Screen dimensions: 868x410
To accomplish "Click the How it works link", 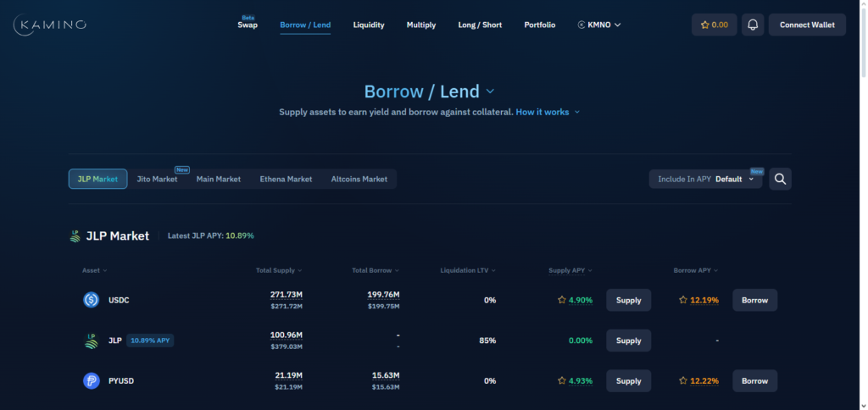I will point(542,112).
